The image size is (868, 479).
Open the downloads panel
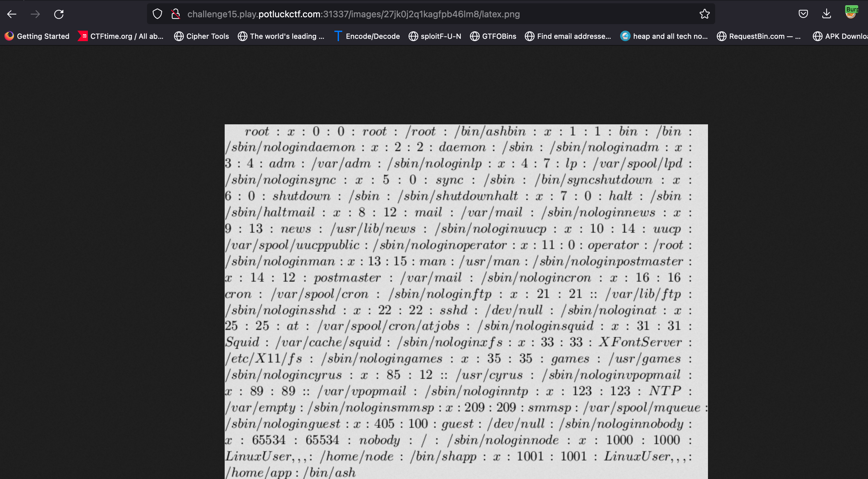point(827,14)
